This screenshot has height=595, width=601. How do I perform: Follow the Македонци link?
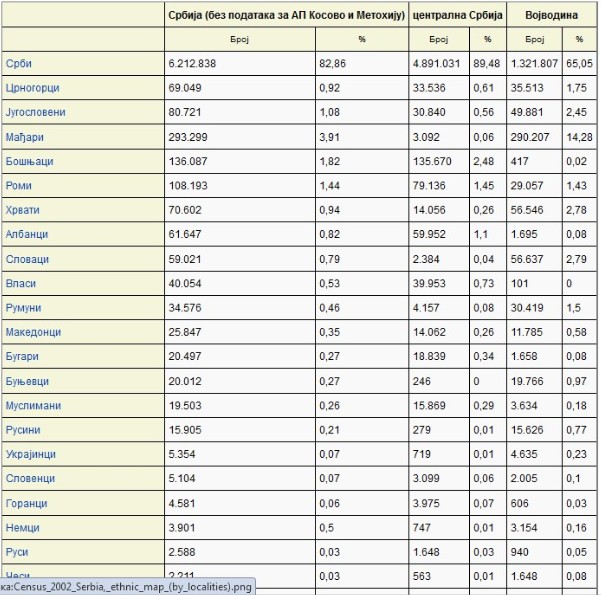click(33, 332)
